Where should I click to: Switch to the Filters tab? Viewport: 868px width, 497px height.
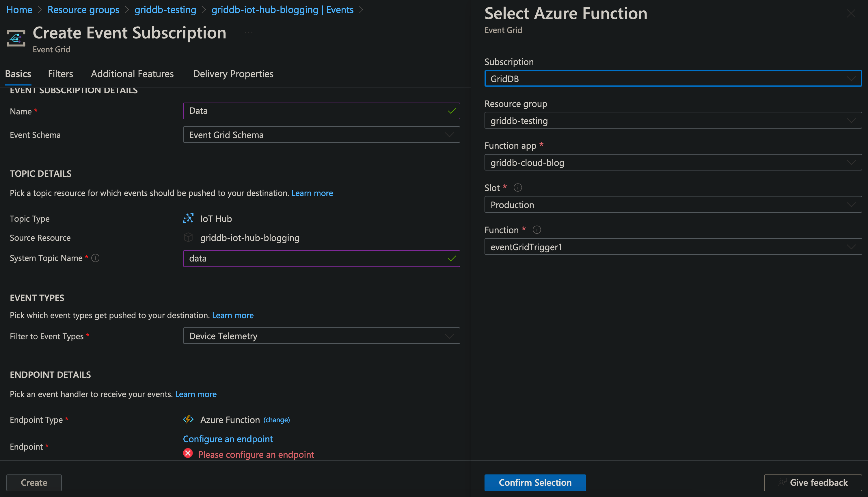60,74
